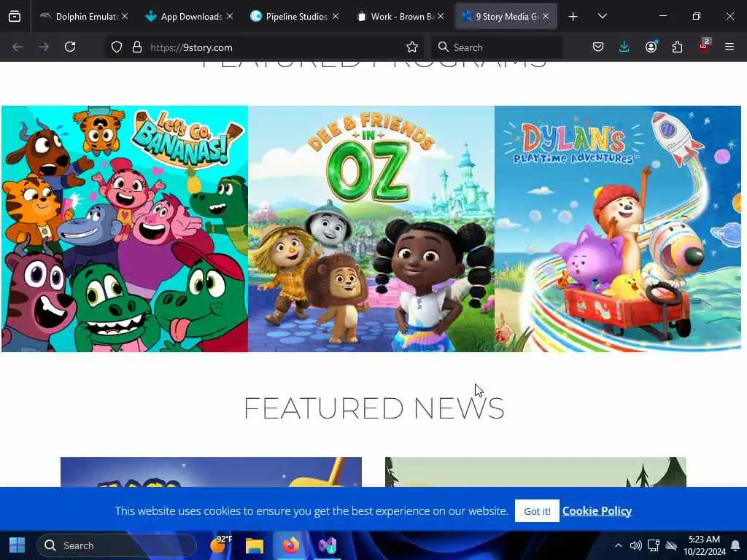
Task: Open the weather widget showing 92°F
Action: coord(220,544)
